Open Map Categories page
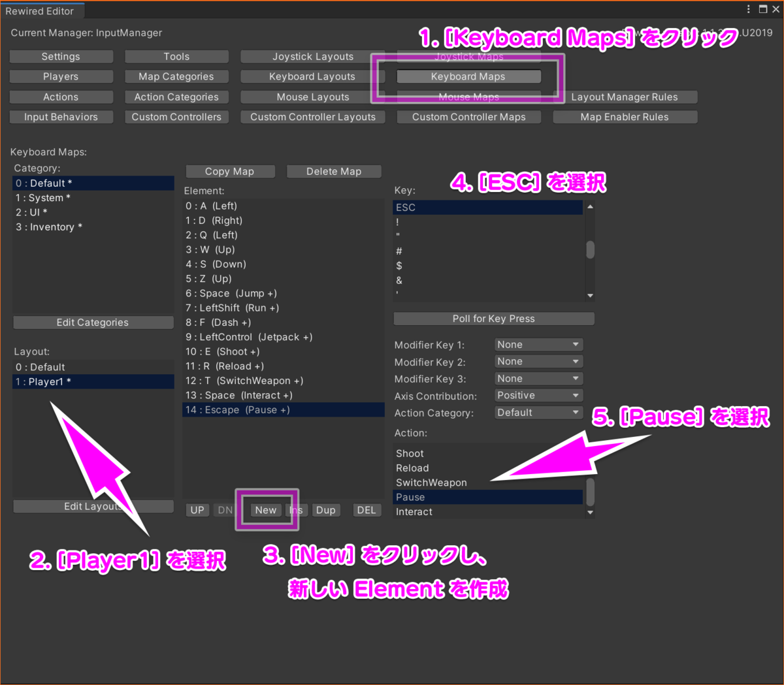Screen dimensions: 784x685 [x=176, y=76]
